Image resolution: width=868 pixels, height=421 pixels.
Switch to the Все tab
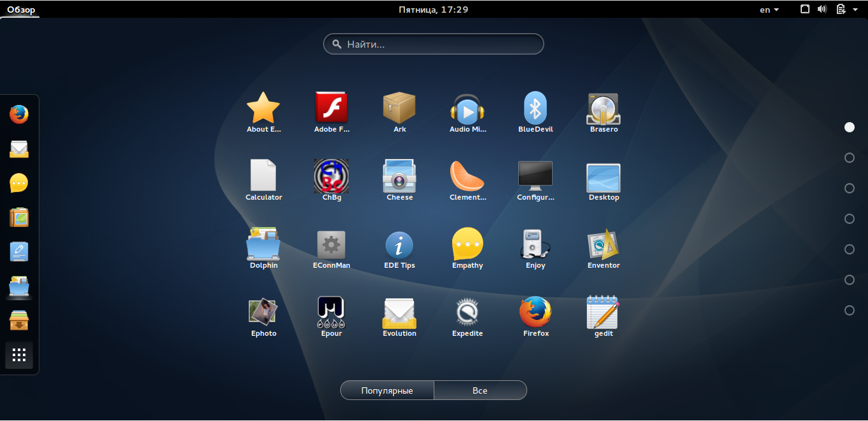[x=480, y=390]
